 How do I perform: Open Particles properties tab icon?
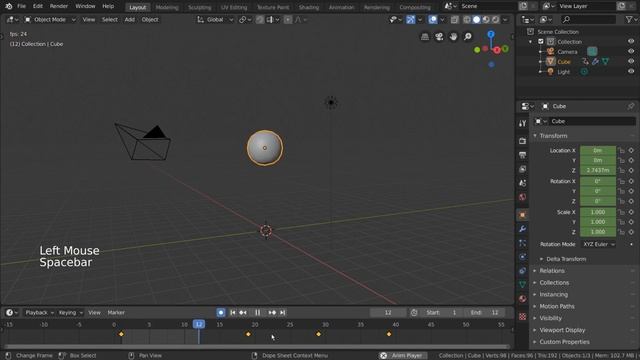click(522, 243)
